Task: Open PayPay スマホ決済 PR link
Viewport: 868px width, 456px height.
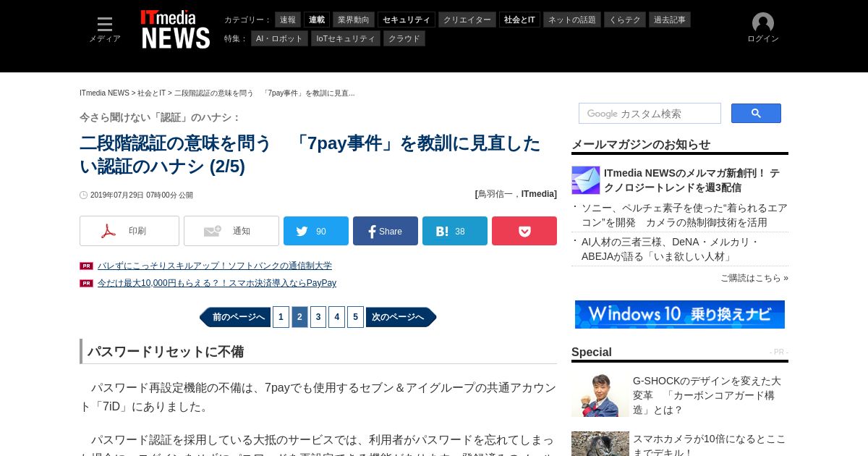Action: coord(217,283)
